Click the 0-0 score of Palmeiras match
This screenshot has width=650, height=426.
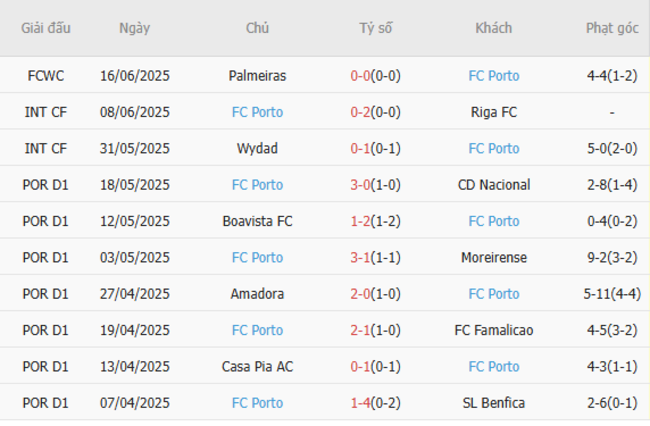pyautogui.click(x=362, y=76)
